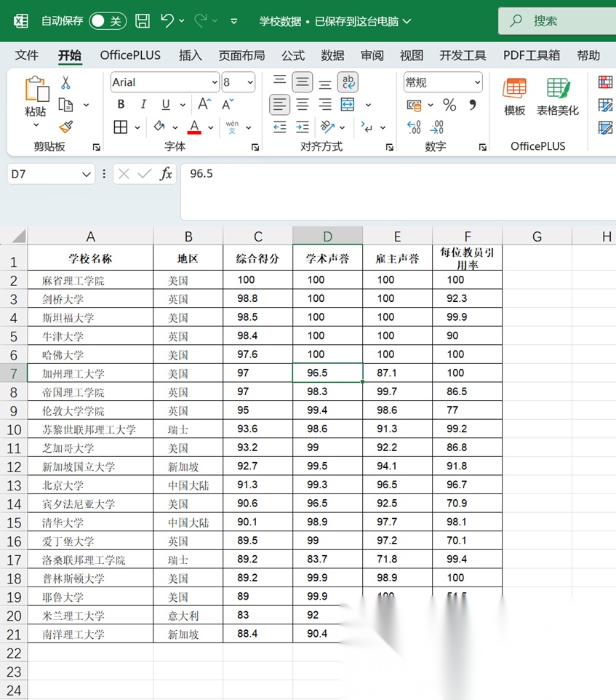Image resolution: width=616 pixels, height=700 pixels.
Task: Click the text orientation icon
Action: [327, 127]
